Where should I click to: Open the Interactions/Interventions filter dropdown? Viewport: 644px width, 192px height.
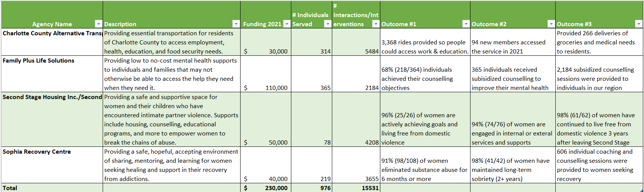(376, 24)
